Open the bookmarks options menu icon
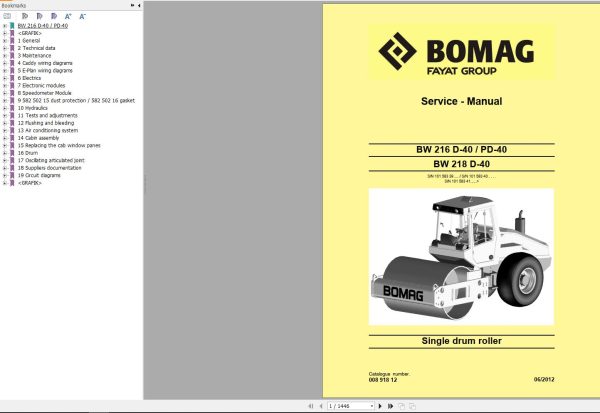The image size is (600, 413). coord(7,16)
